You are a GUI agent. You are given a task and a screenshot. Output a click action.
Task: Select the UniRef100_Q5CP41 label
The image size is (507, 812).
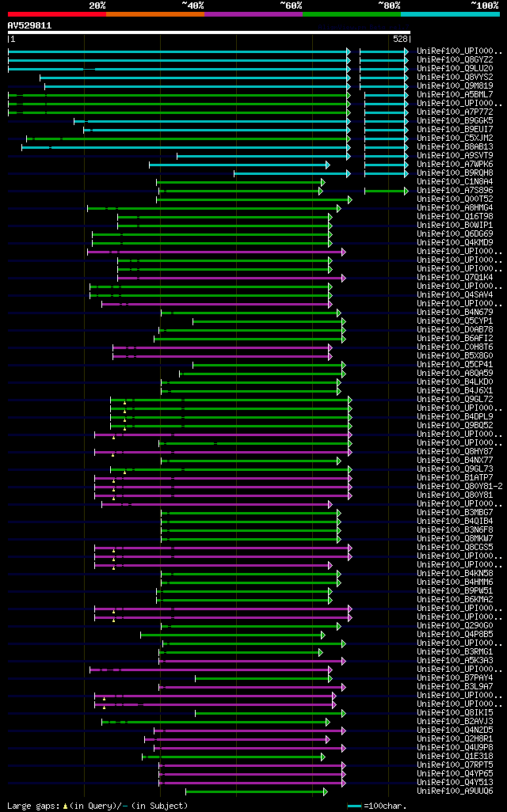click(456, 365)
